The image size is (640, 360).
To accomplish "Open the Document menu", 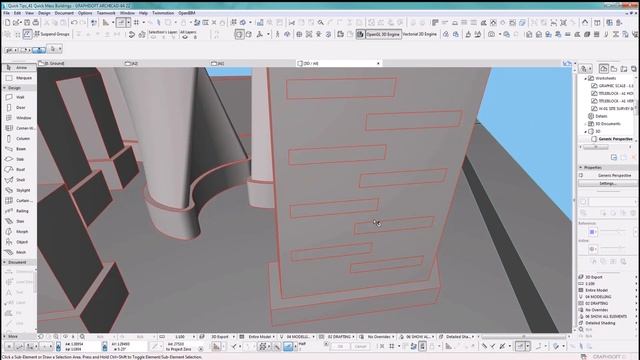I will tap(64, 13).
